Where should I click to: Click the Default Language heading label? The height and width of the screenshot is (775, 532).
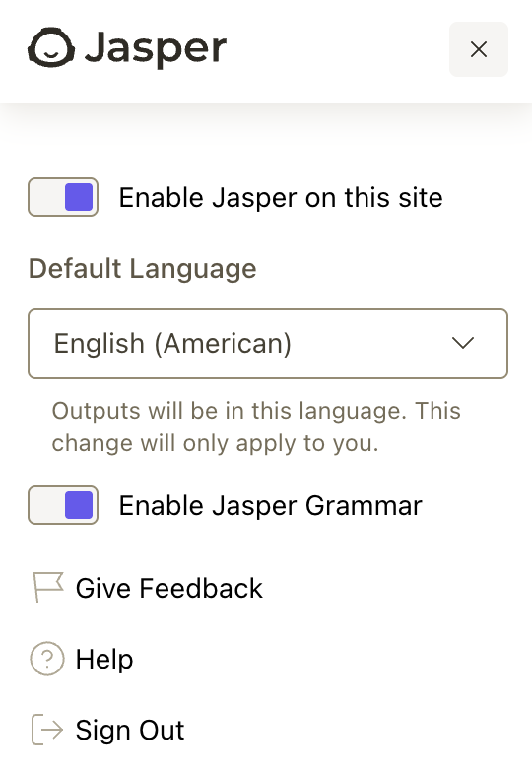coord(142,269)
